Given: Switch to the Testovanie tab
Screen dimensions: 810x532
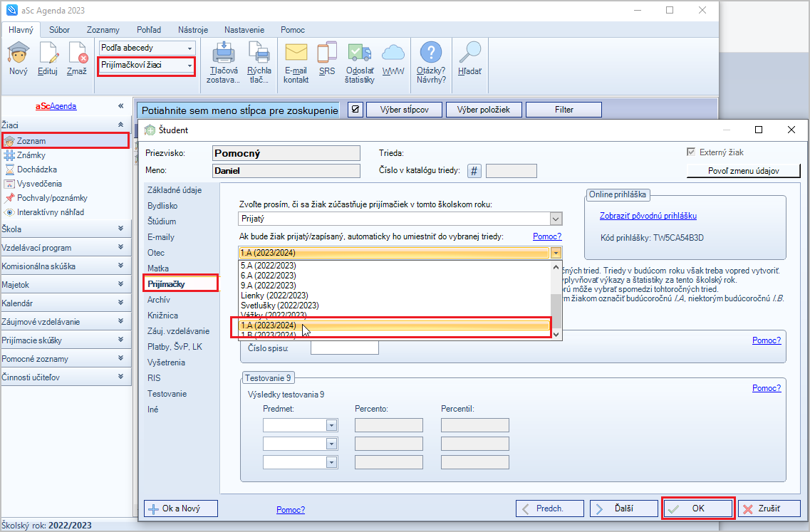Looking at the screenshot, I should point(167,394).
